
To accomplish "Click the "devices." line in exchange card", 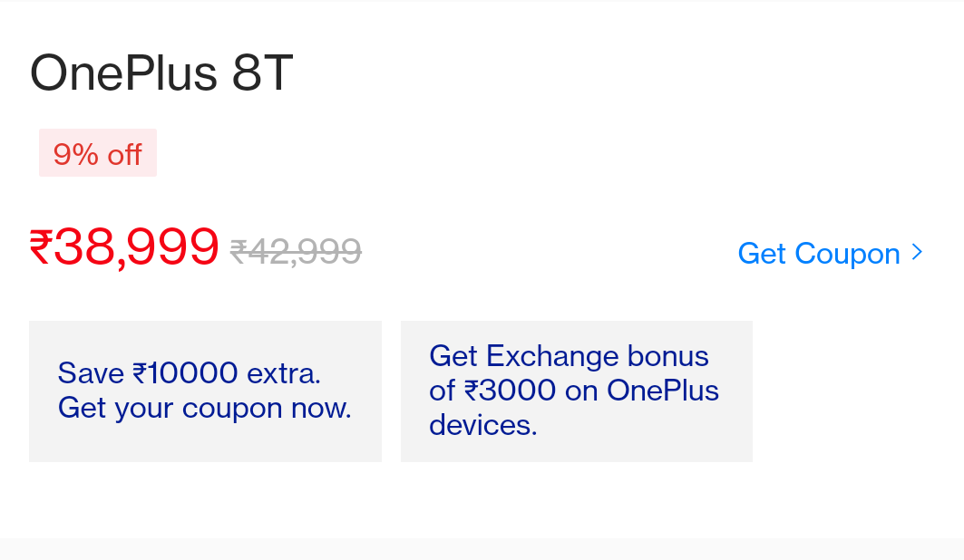I will pos(483,425).
